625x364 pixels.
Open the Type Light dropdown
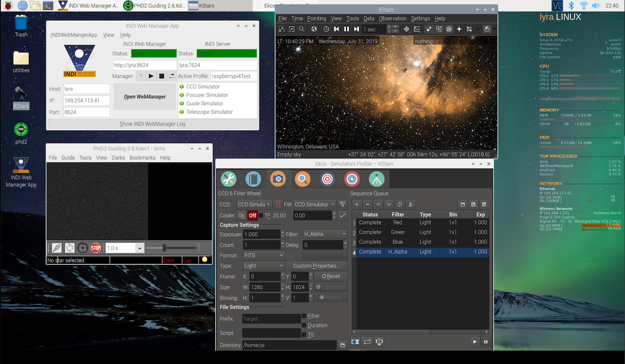pos(263,266)
